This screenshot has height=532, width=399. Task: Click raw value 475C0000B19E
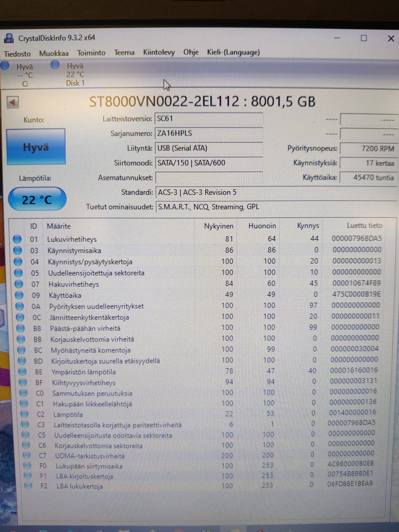[356, 294]
